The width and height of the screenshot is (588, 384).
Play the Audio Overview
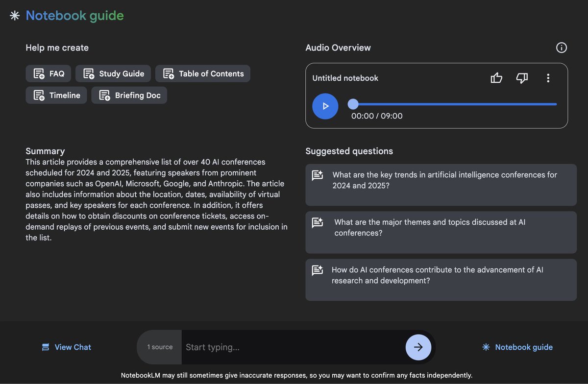pos(325,106)
